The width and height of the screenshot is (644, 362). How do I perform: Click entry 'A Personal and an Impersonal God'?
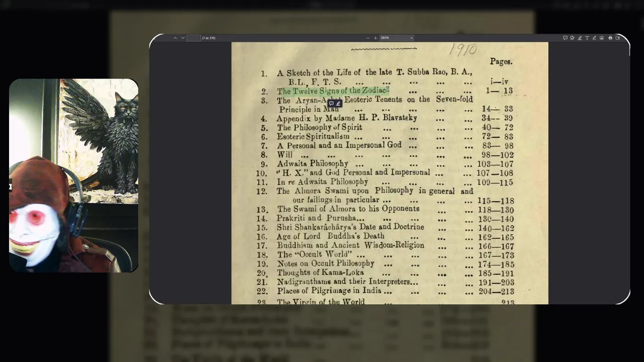click(x=339, y=145)
